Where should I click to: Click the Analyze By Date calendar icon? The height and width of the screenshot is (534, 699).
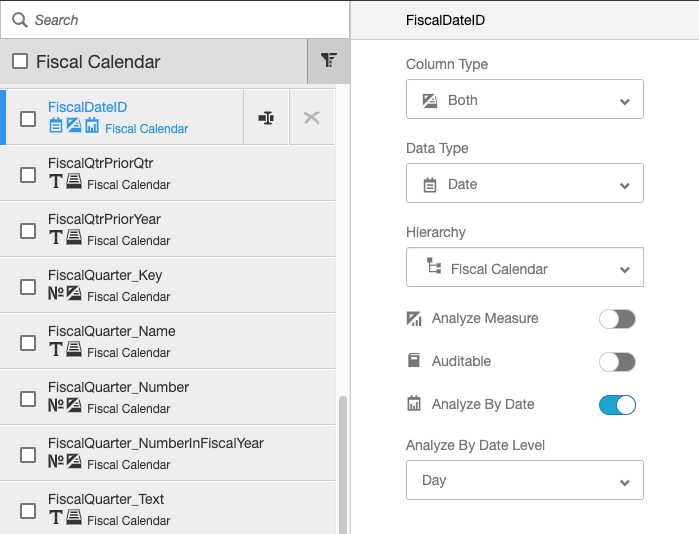(414, 404)
